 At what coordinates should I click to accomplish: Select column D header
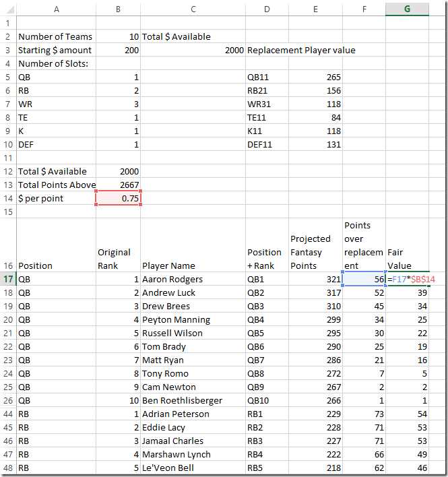coord(267,9)
